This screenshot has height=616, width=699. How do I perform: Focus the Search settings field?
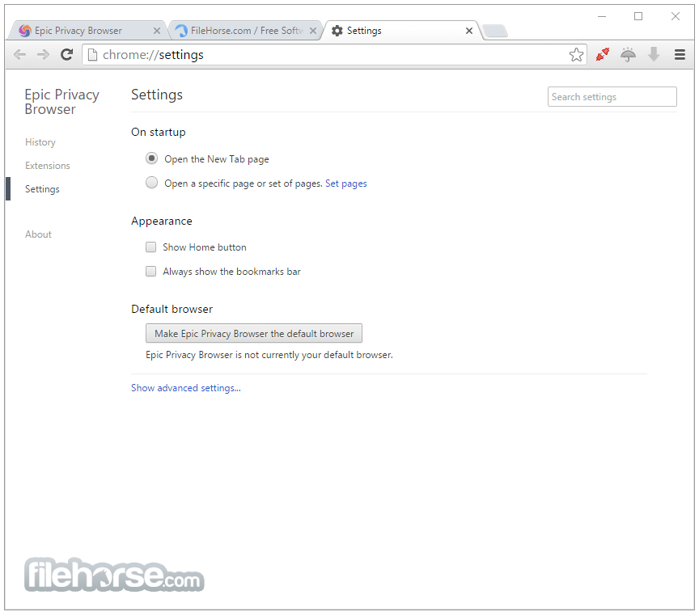(x=612, y=97)
